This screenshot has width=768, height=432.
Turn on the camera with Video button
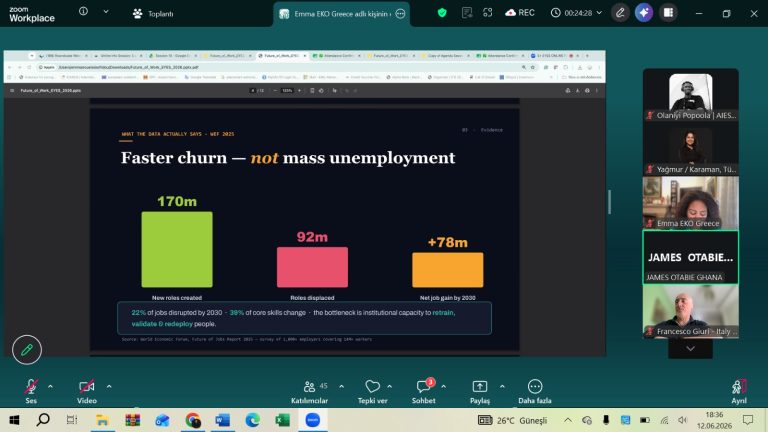point(87,392)
